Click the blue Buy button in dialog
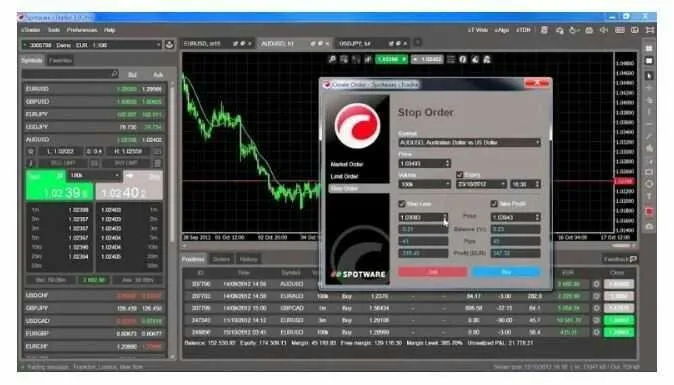674x385 pixels. (506, 272)
